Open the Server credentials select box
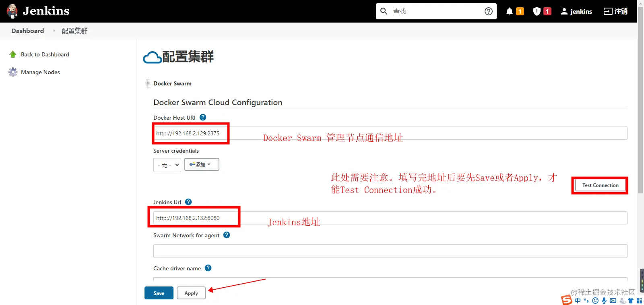The height and width of the screenshot is (305, 644). tap(167, 165)
